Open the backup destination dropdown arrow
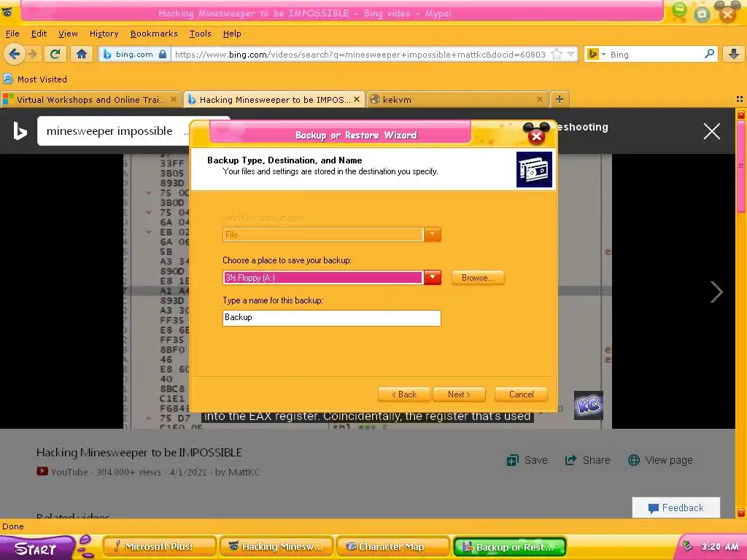Viewport: 747px width, 560px height. 432,278
